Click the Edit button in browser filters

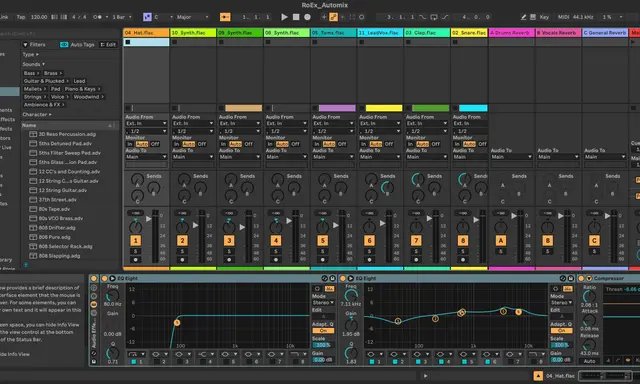[x=108, y=44]
